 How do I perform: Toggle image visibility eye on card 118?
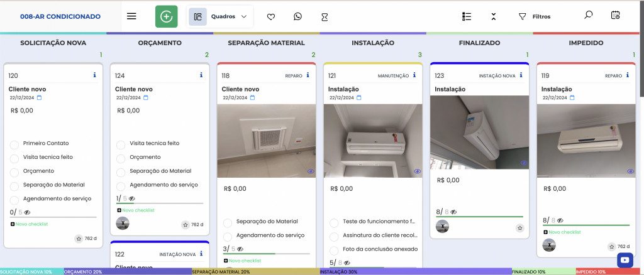point(311,171)
